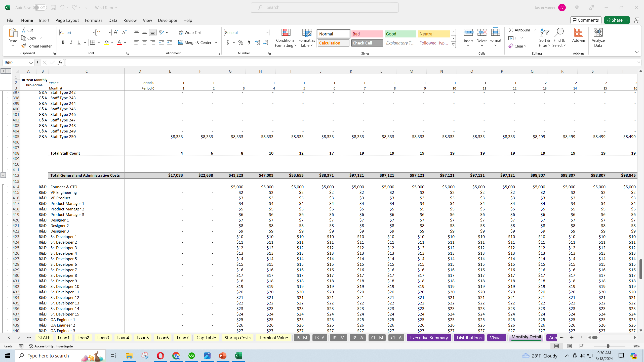Image resolution: width=644 pixels, height=362 pixels.
Task: Expand the Find & Select menu
Action: point(559,38)
